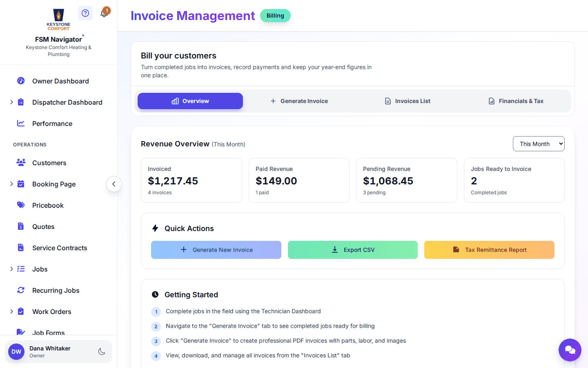
Task: Click the Booking Page calendar icon
Action: tap(21, 184)
